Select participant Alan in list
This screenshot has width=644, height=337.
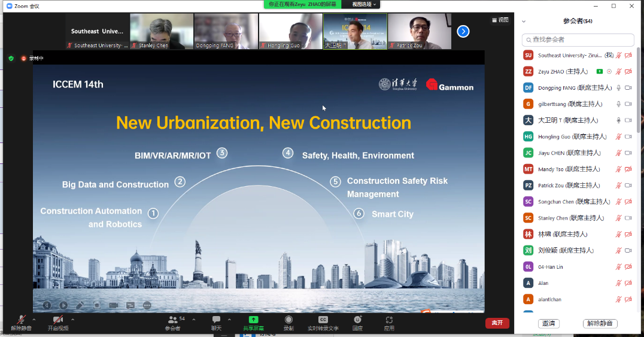pos(578,283)
